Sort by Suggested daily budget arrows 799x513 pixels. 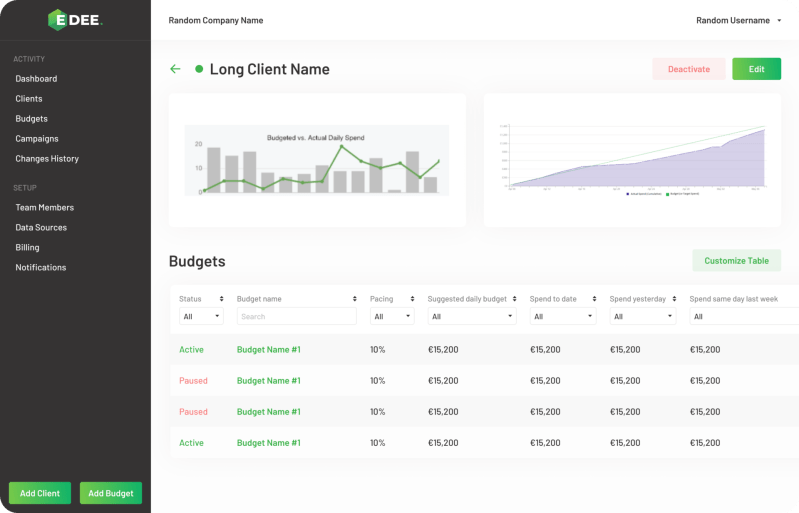tap(515, 299)
